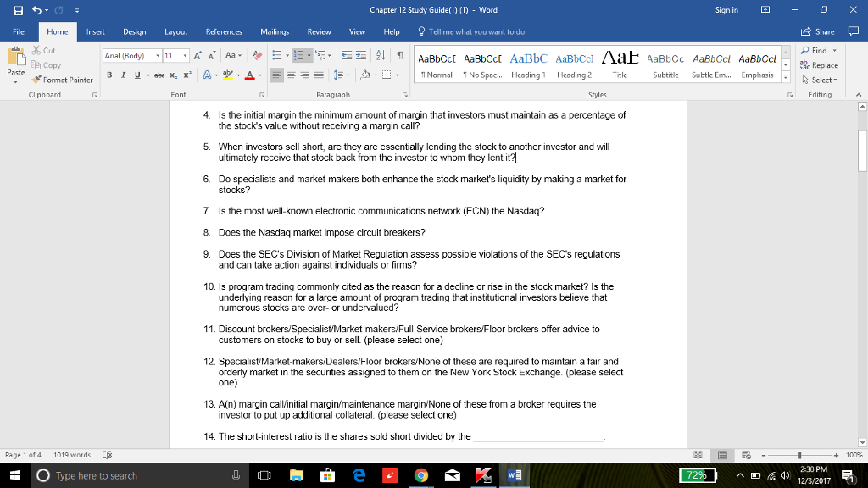Toggle numbered list formatting
The image size is (868, 488).
click(x=300, y=55)
